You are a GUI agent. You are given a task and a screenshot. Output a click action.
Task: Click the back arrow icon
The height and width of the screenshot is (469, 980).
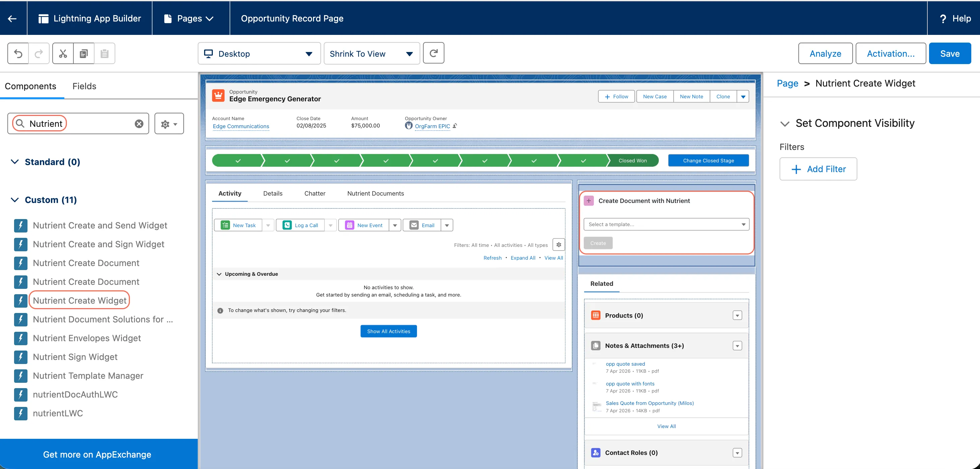pyautogui.click(x=12, y=18)
